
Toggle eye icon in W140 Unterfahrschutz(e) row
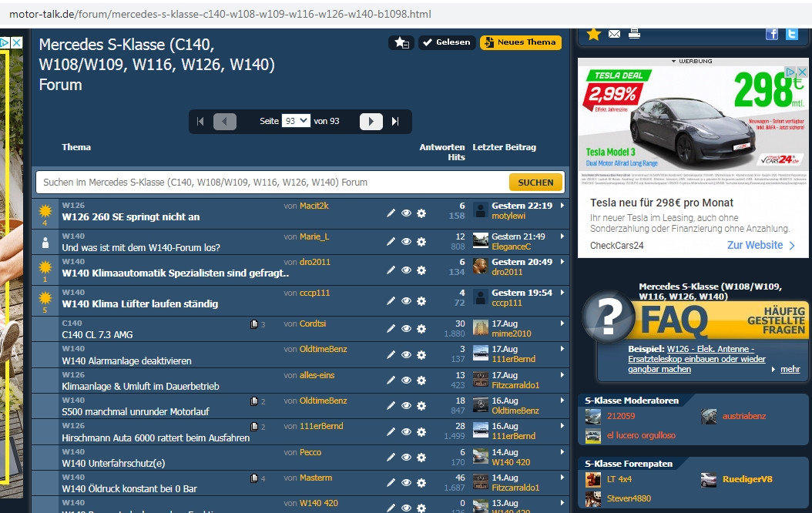407,458
